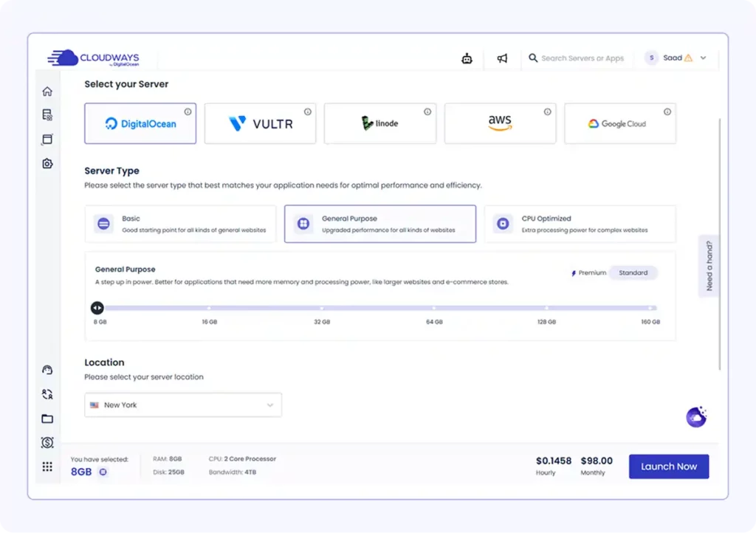Click the Launch Now button
The height and width of the screenshot is (533, 756).
668,466
